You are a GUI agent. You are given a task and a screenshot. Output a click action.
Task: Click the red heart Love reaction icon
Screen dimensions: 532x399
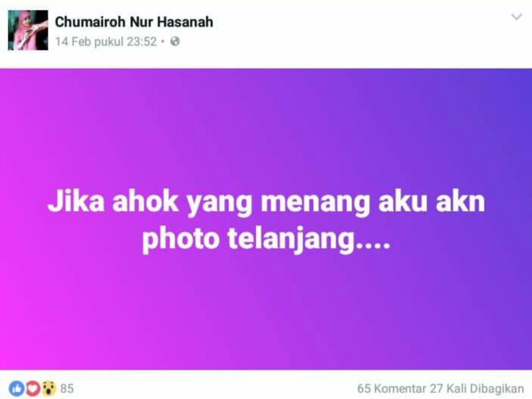click(x=33, y=388)
